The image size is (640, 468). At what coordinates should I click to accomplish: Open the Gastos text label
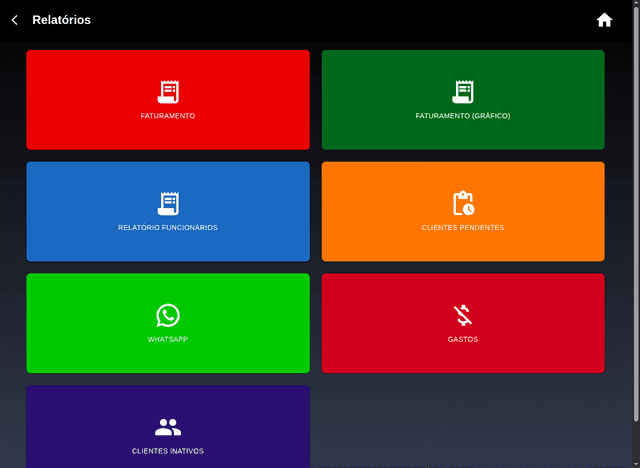pyautogui.click(x=463, y=340)
